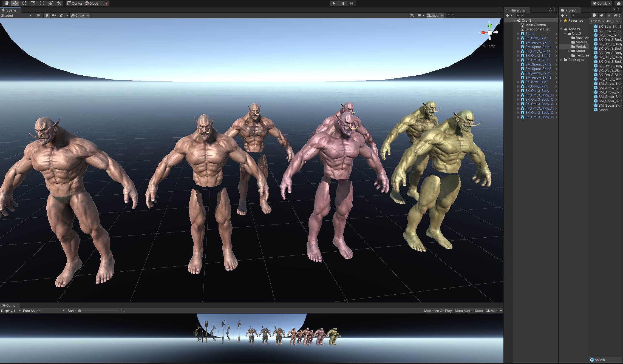Click the Hierarchy panel lock icon
This screenshot has height=364, width=623.
(550, 10)
